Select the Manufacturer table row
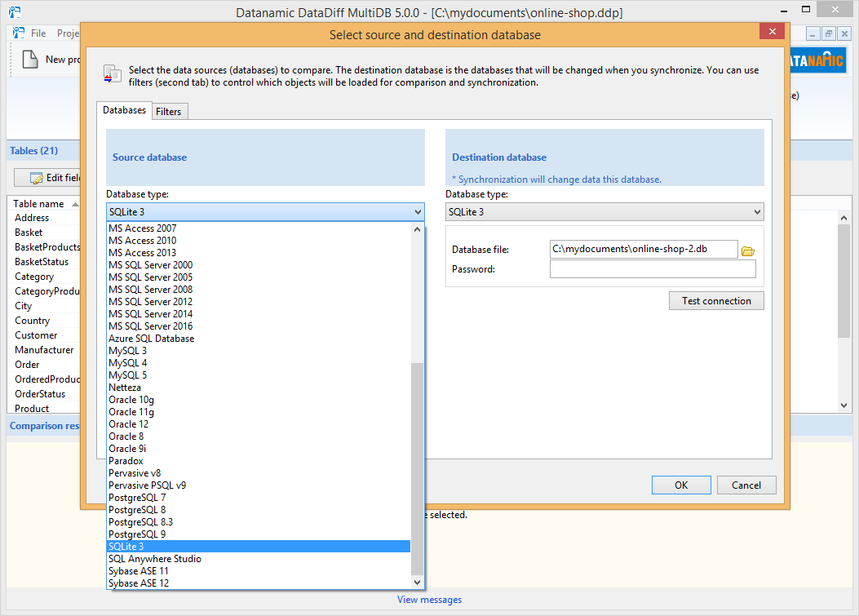This screenshot has height=616, width=859. tap(44, 350)
